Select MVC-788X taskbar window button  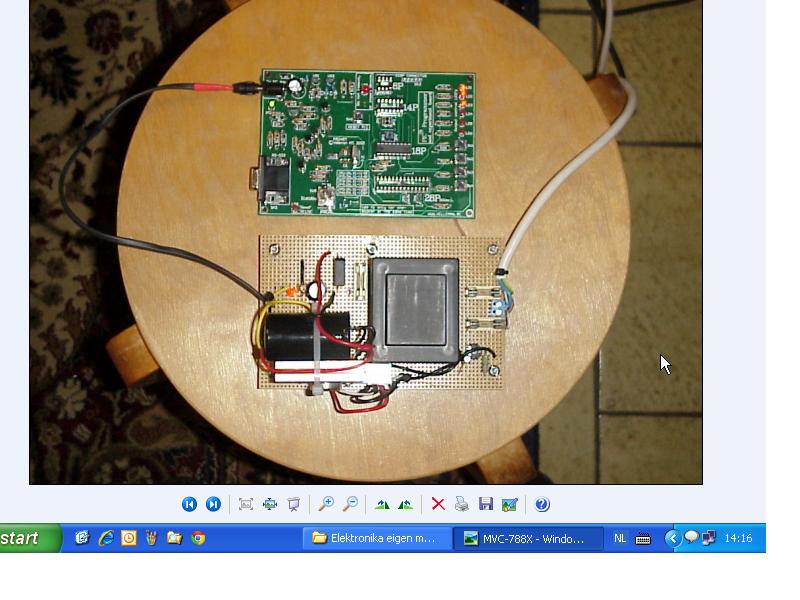coord(527,538)
